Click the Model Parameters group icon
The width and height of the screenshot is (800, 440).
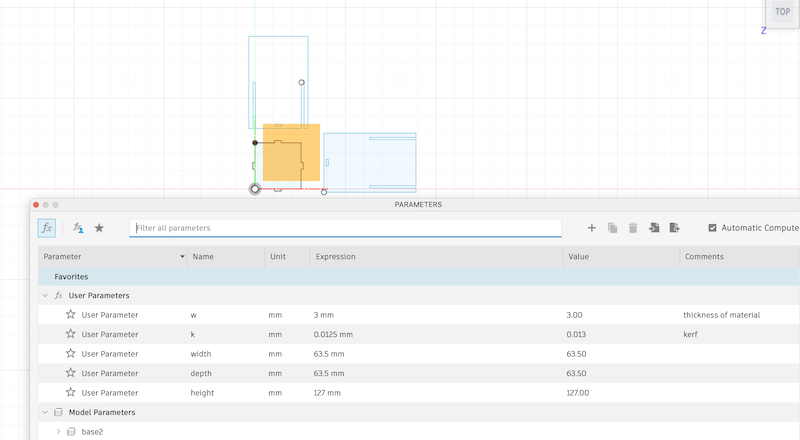[x=58, y=412]
